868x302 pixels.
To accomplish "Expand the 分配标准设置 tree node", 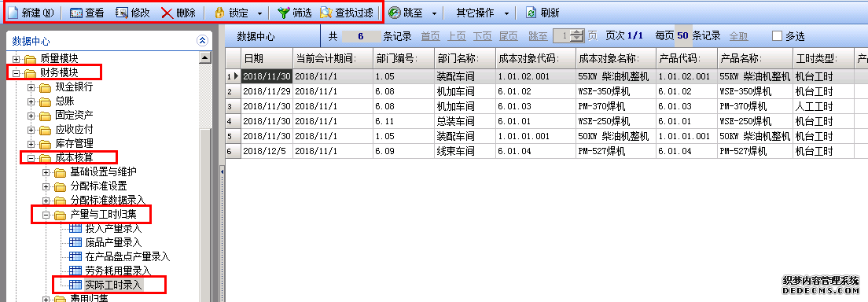I will [x=46, y=186].
